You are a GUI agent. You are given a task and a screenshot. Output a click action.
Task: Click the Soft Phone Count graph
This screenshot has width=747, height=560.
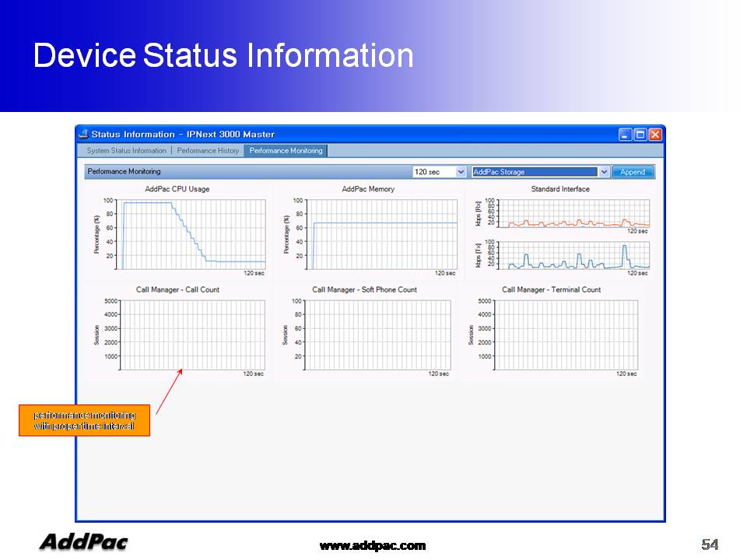point(378,334)
